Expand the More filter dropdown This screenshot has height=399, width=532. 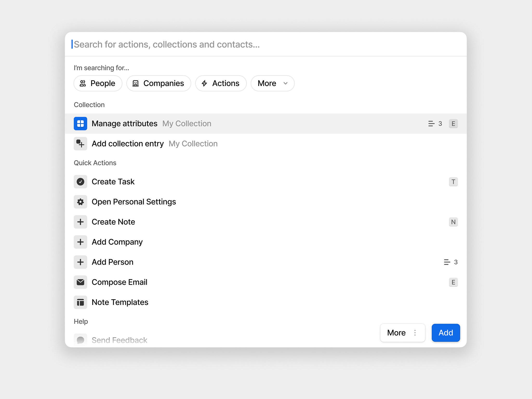point(272,83)
